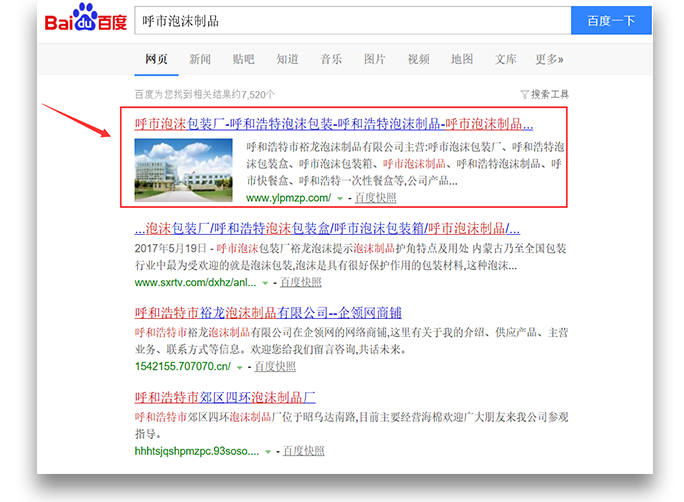
Task: Switch to the 贴吧 tab
Action: [x=243, y=59]
